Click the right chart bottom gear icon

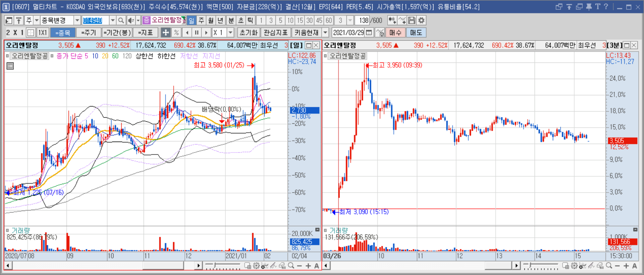click(x=574, y=266)
